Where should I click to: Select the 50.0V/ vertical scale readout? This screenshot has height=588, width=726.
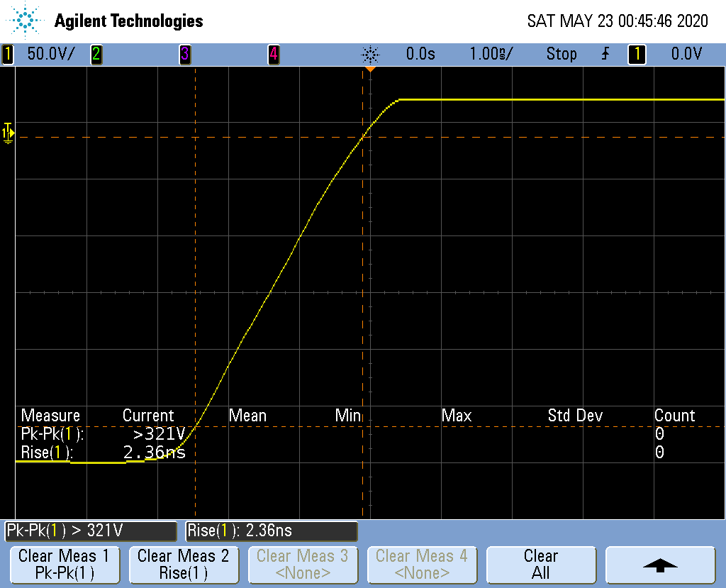tap(50, 54)
